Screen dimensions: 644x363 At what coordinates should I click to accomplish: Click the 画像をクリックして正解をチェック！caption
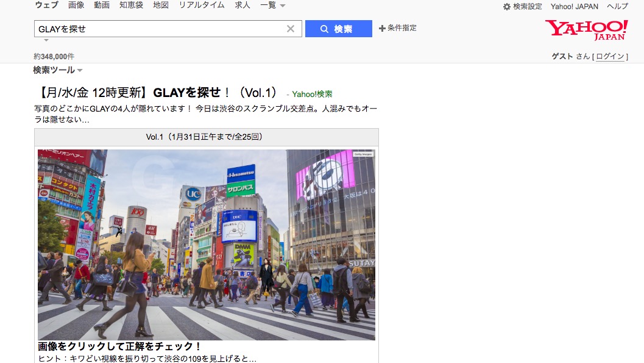(119, 346)
